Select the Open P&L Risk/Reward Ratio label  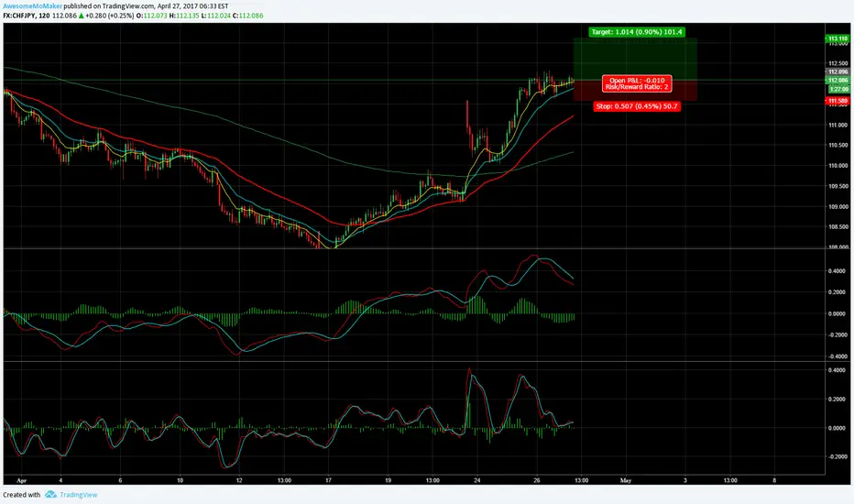click(x=637, y=83)
